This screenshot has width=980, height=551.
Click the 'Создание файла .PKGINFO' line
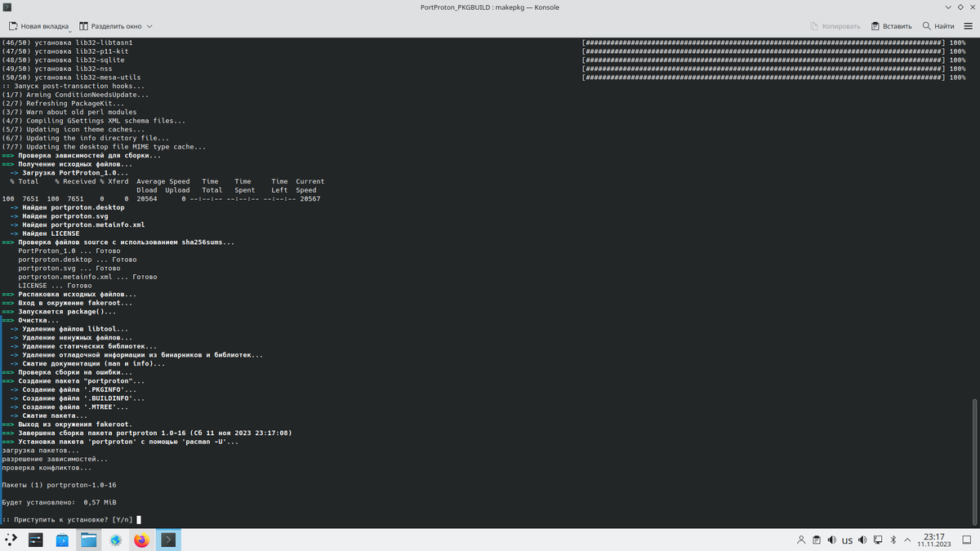[73, 389]
